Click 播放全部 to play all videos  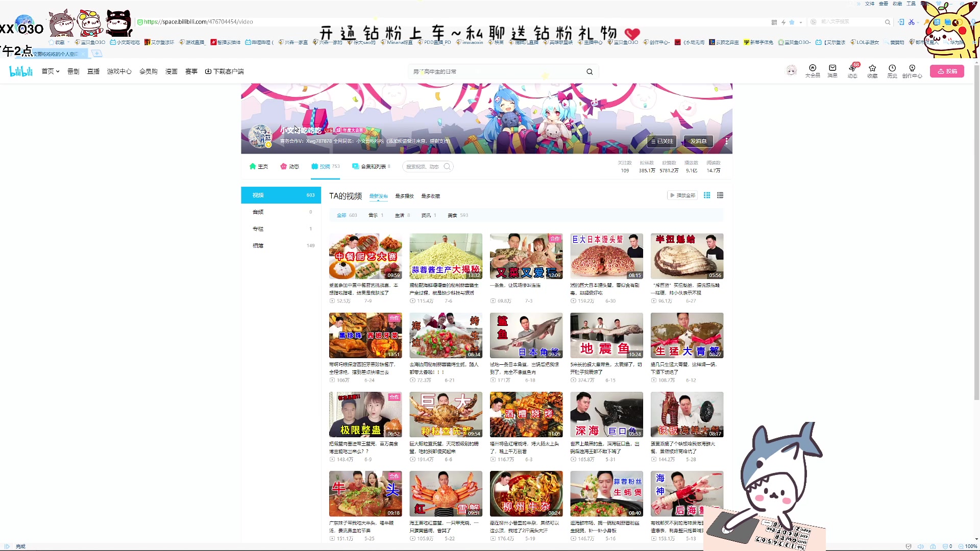682,195
